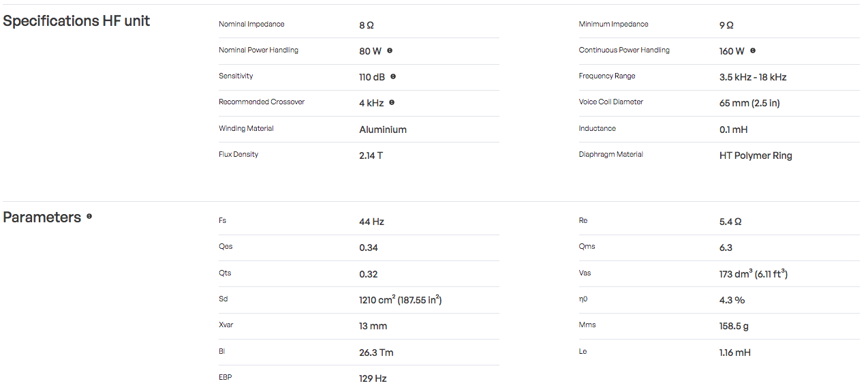This screenshot has height=390, width=868.
Task: Open the info tooltip beside 110 dB sensitivity
Action: pyautogui.click(x=393, y=76)
